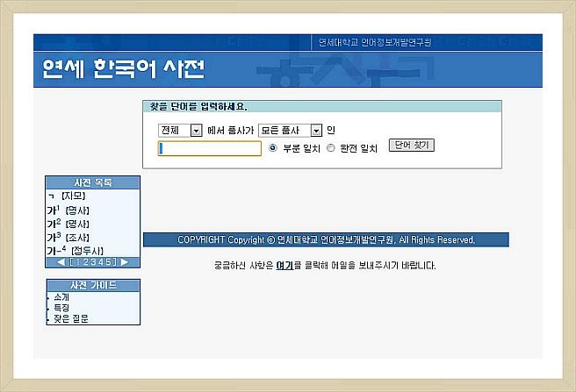Open the 특징 guide link

pyautogui.click(x=61, y=308)
